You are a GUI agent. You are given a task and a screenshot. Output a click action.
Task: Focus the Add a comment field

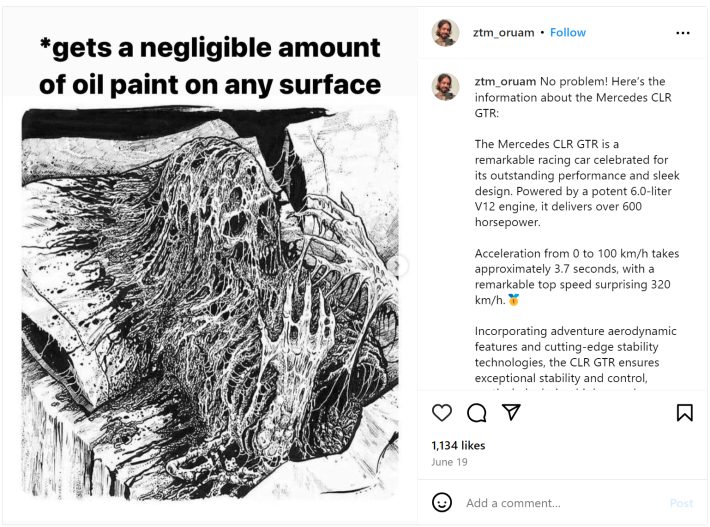click(560, 503)
